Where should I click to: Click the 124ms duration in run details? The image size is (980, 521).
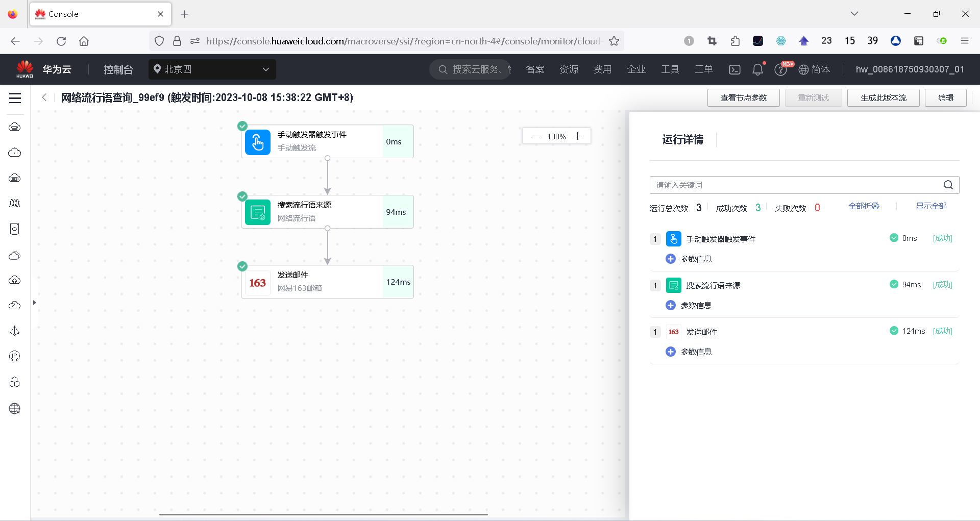coord(914,331)
